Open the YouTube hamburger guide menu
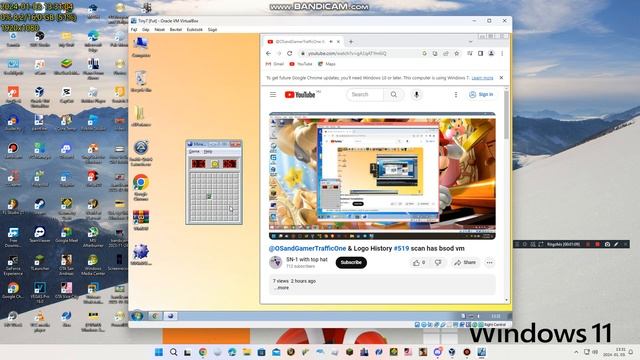 pyautogui.click(x=273, y=95)
